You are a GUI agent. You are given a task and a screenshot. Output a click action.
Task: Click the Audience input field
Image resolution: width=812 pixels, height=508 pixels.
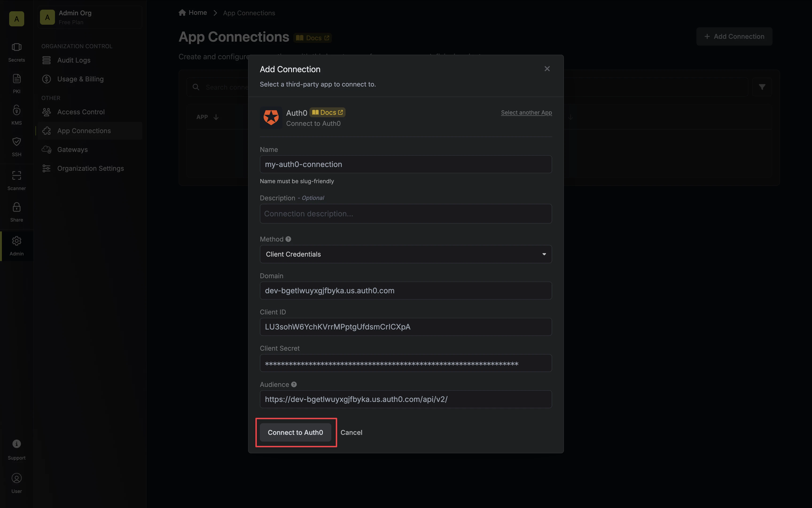point(406,400)
